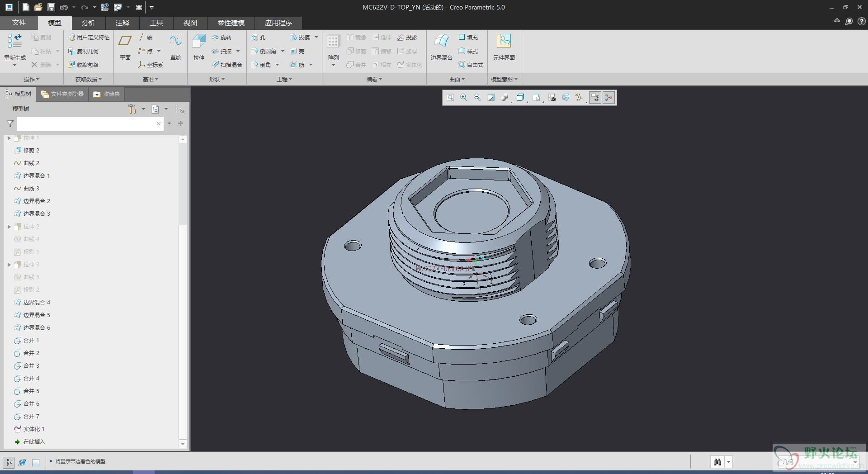Select the 投影 (Project) tool

(407, 38)
